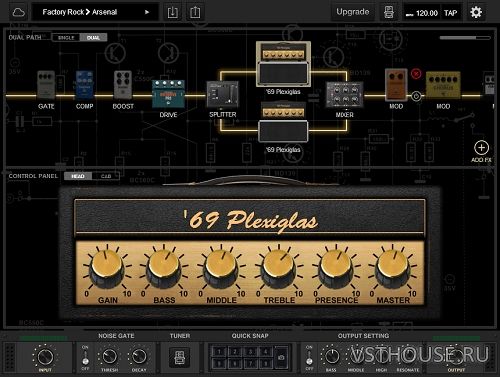
Task: Select the GATE pedal in the chain
Action: pos(46,85)
